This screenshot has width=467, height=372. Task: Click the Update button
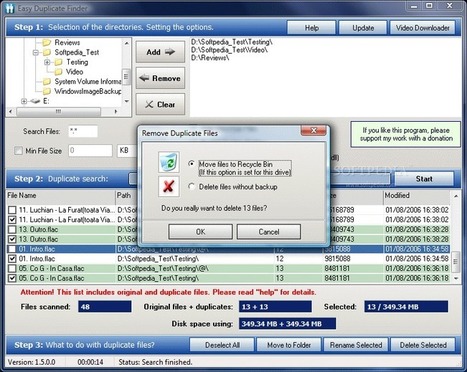363,28
